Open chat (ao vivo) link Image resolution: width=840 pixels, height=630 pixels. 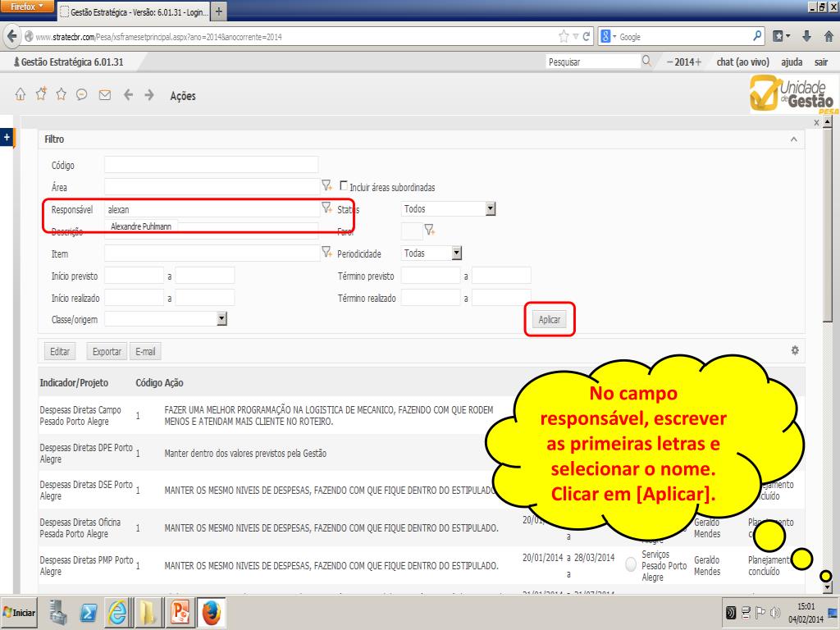point(742,62)
